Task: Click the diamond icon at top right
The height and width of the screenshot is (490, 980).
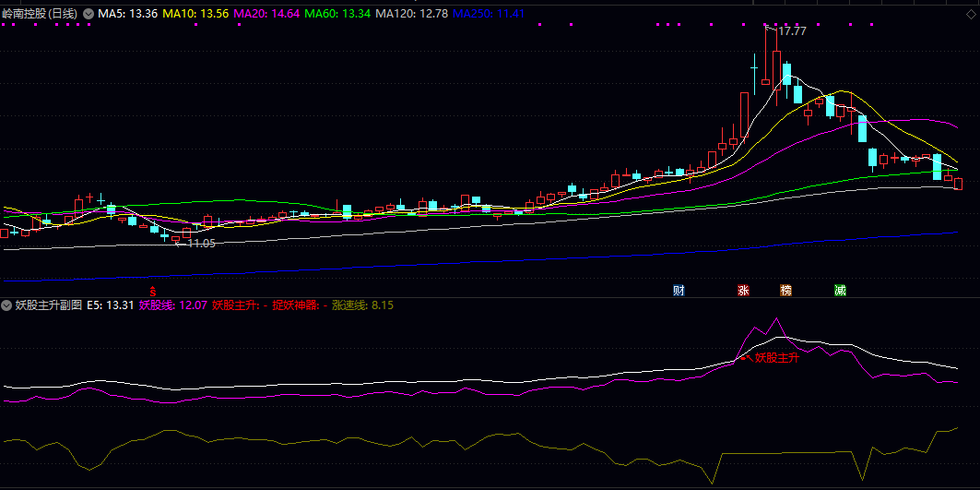Action: point(969,14)
